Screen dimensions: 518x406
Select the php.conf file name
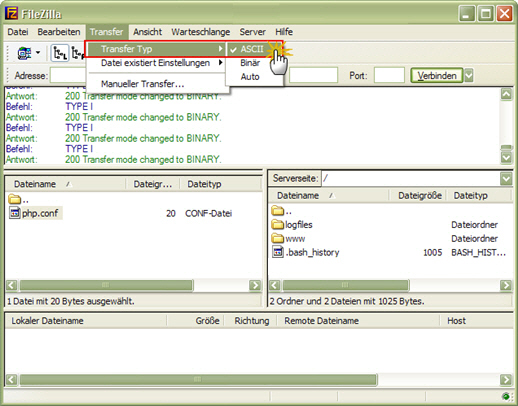point(40,213)
